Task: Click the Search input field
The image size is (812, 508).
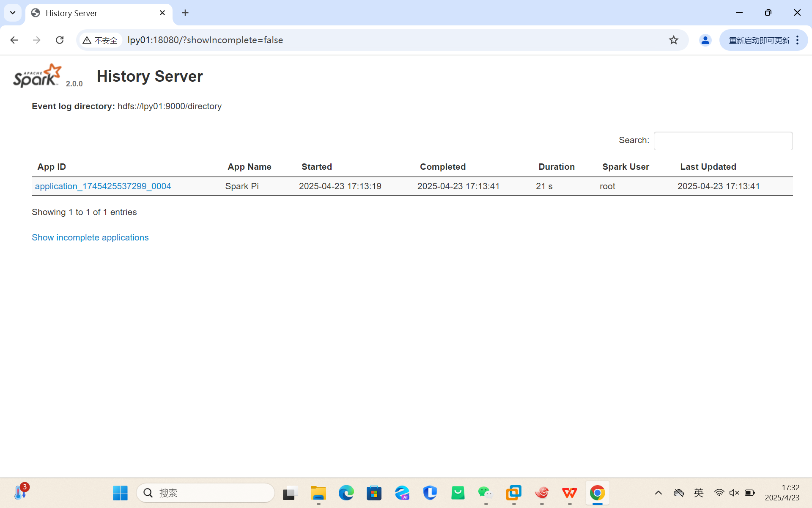Action: pyautogui.click(x=723, y=141)
